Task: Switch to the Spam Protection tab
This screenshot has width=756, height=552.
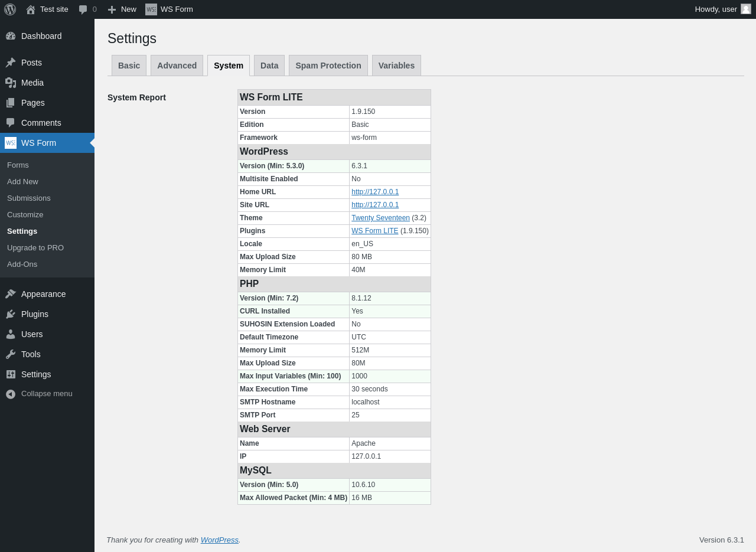Action: point(328,66)
